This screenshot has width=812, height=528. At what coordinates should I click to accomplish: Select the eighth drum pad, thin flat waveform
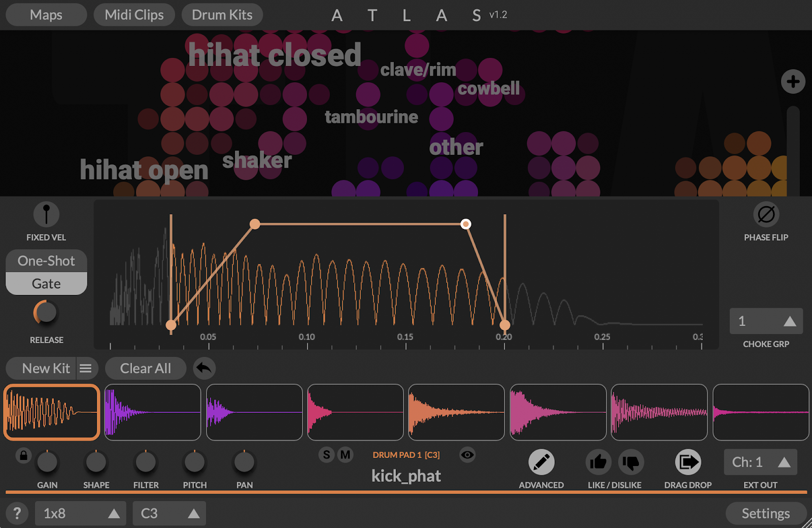761,412
